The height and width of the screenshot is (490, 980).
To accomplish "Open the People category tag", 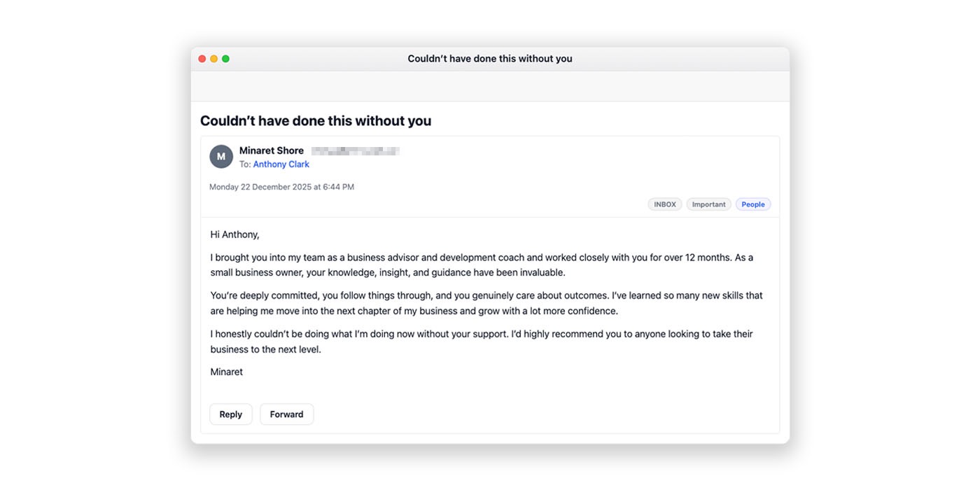I will [753, 204].
